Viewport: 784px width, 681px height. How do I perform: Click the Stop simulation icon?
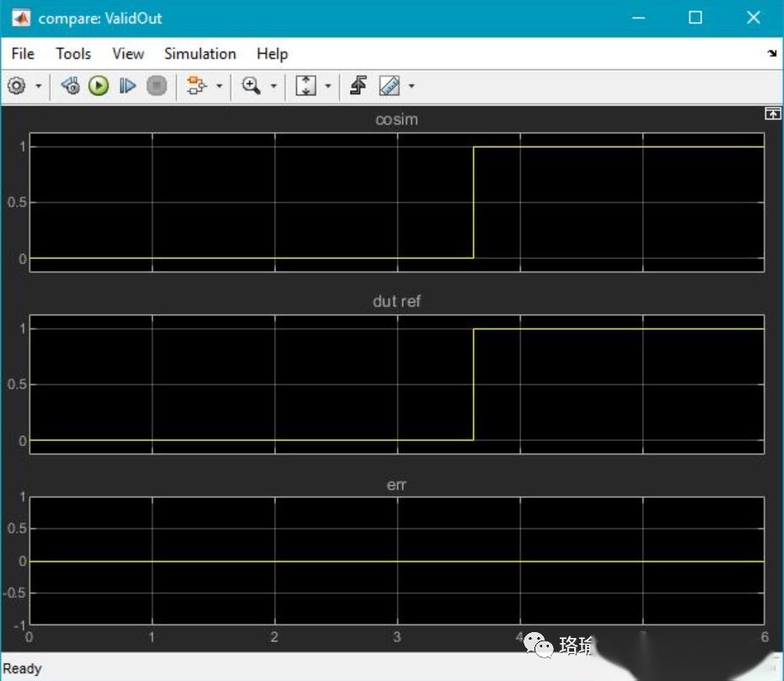coord(157,85)
